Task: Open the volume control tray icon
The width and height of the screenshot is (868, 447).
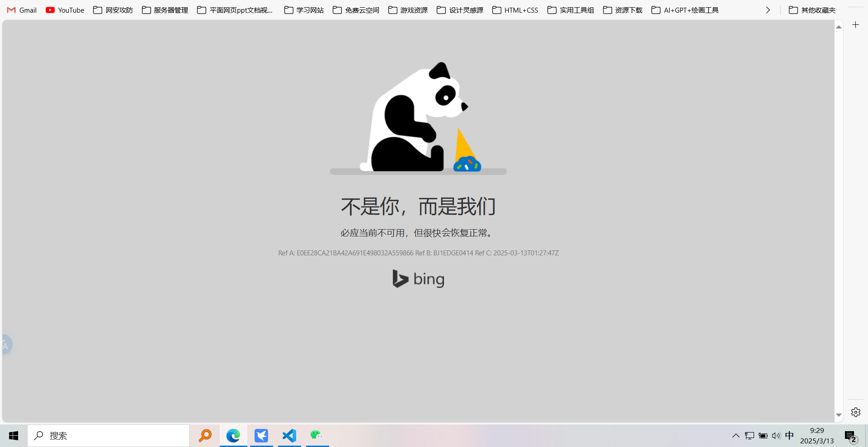Action: 776,436
